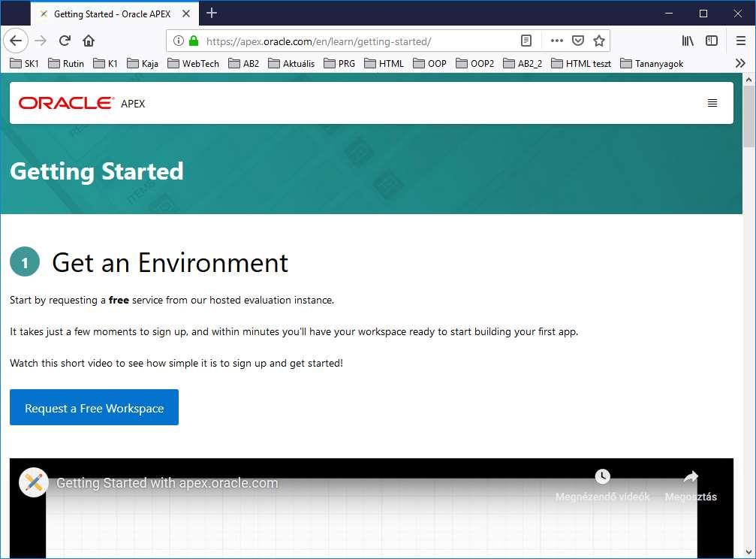
Task: Minimize the browser window
Action: pos(669,13)
